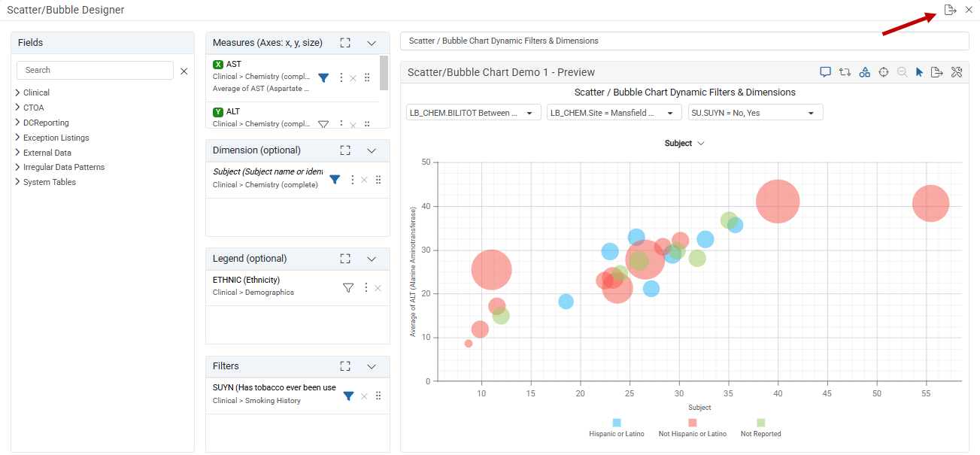Open the Subject dimension selector above chart
The height and width of the screenshot is (455, 980).
coord(684,143)
